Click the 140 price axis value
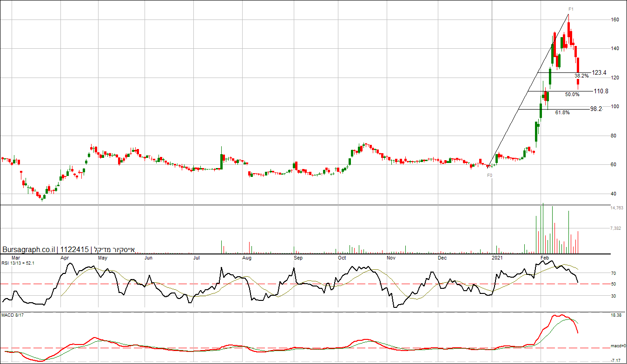The width and height of the screenshot is (627, 364). point(615,48)
